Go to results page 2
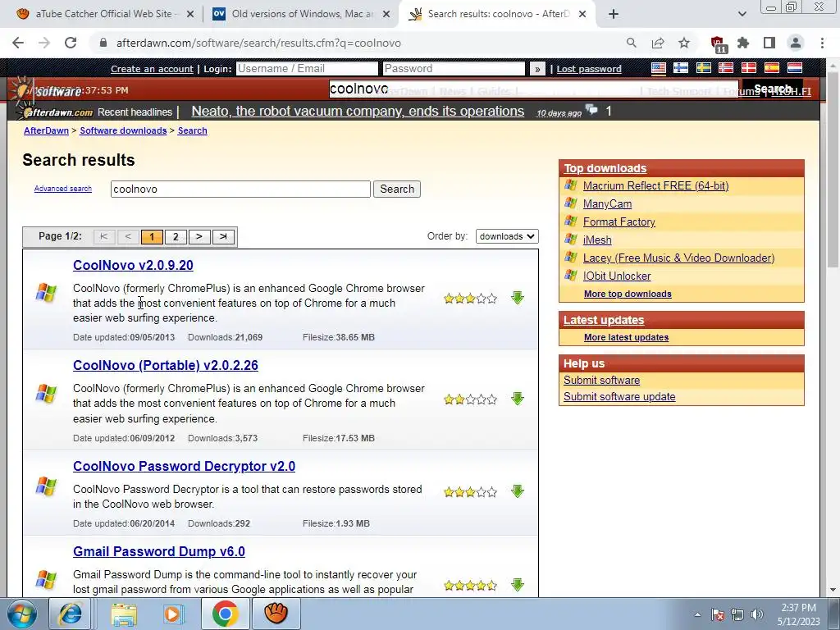Viewport: 840px width, 630px height. pyautogui.click(x=176, y=237)
